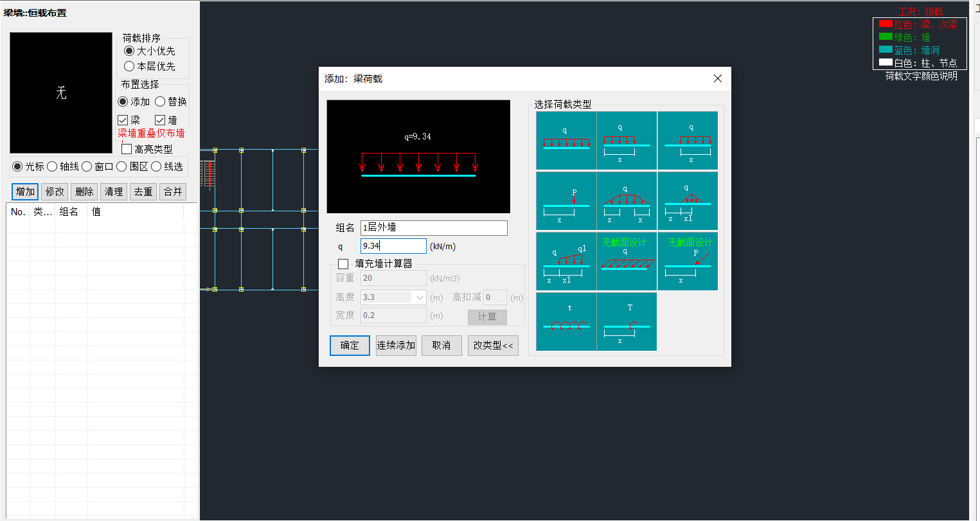Viewport: 980px width, 521px height.
Task: Select the trapezoidal distributed load type icon
Action: pyautogui.click(x=627, y=201)
